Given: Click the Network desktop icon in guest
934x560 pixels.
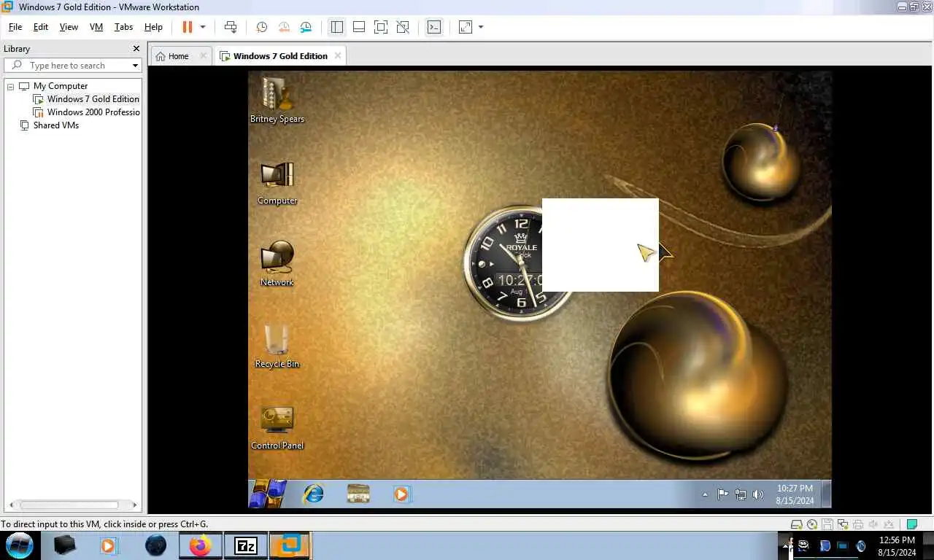Looking at the screenshot, I should pyautogui.click(x=277, y=264).
